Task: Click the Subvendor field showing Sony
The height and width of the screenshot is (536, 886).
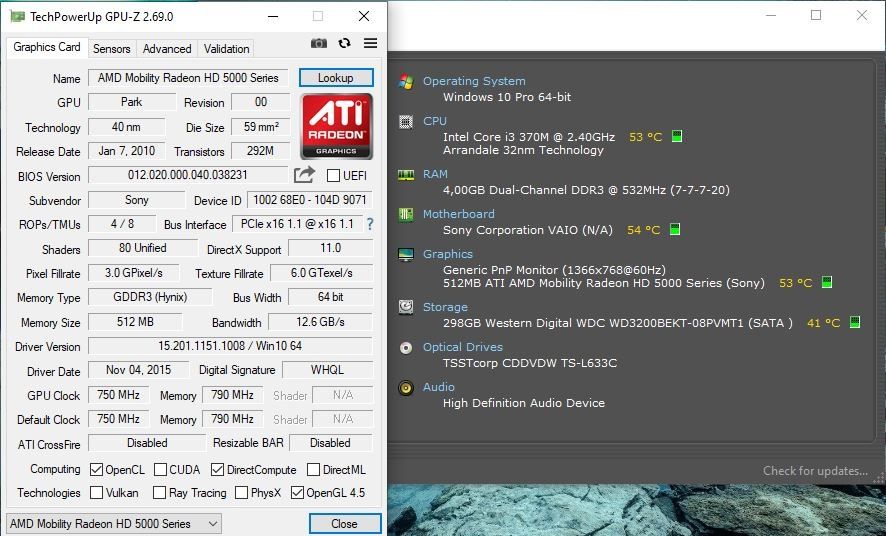Action: point(137,200)
